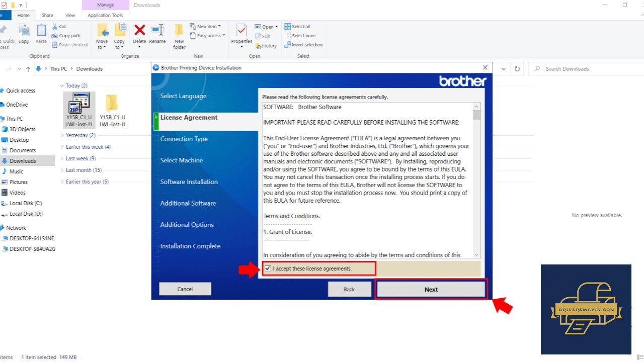Switch to the Share ribbon tab

click(47, 15)
